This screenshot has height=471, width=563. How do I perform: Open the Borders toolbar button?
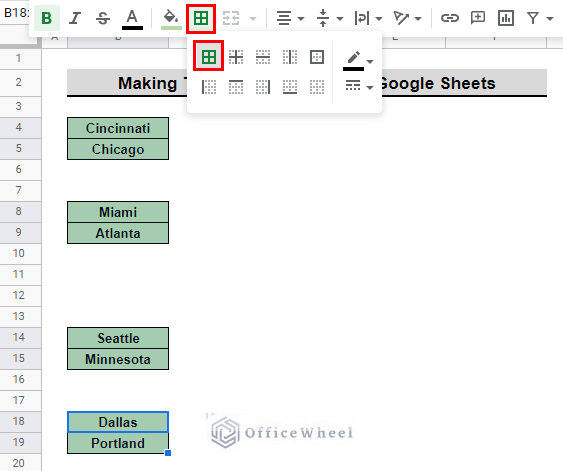[x=201, y=18]
